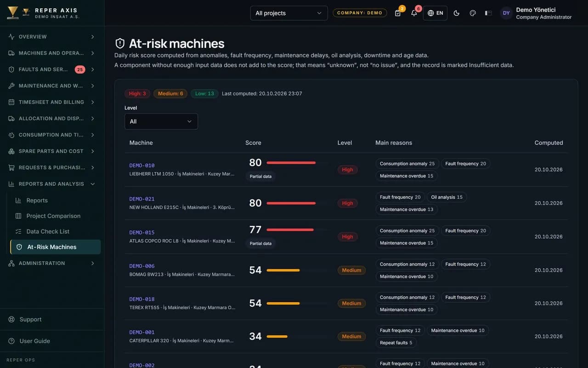This screenshot has width=588, height=368.
Task: Open machine DEMO-006 link
Action: (x=142, y=266)
